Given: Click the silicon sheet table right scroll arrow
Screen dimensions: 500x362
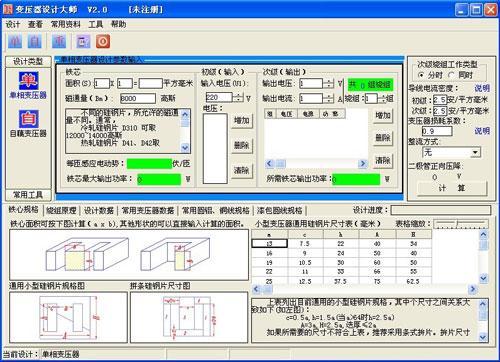Looking at the screenshot, I should 472,289.
